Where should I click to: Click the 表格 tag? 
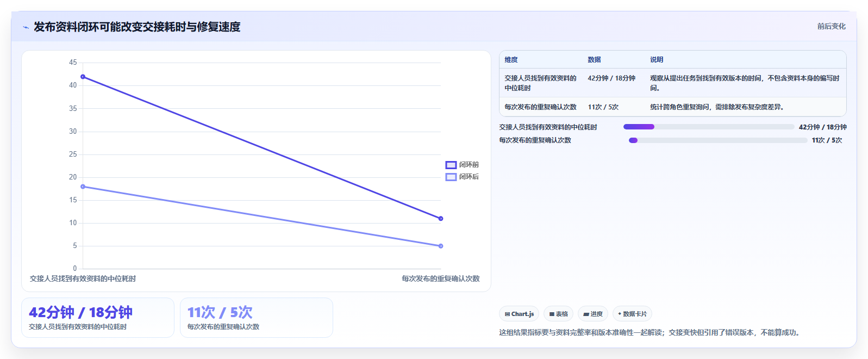click(558, 314)
